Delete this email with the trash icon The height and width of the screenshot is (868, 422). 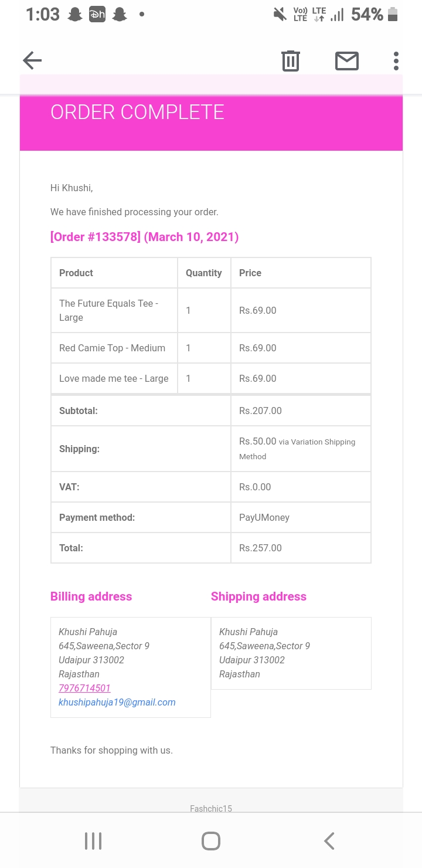291,60
